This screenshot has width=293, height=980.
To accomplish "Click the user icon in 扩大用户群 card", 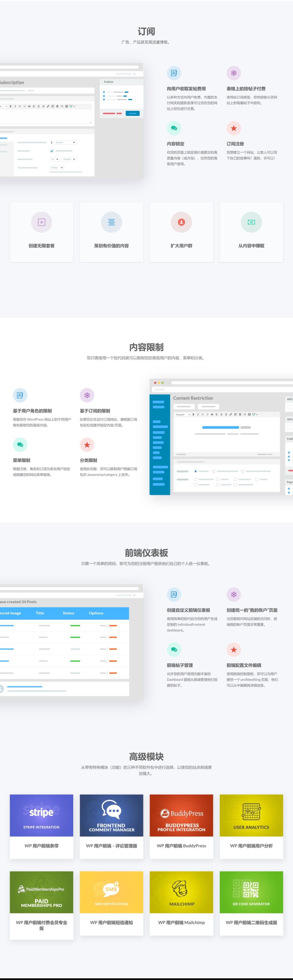I will point(181,222).
